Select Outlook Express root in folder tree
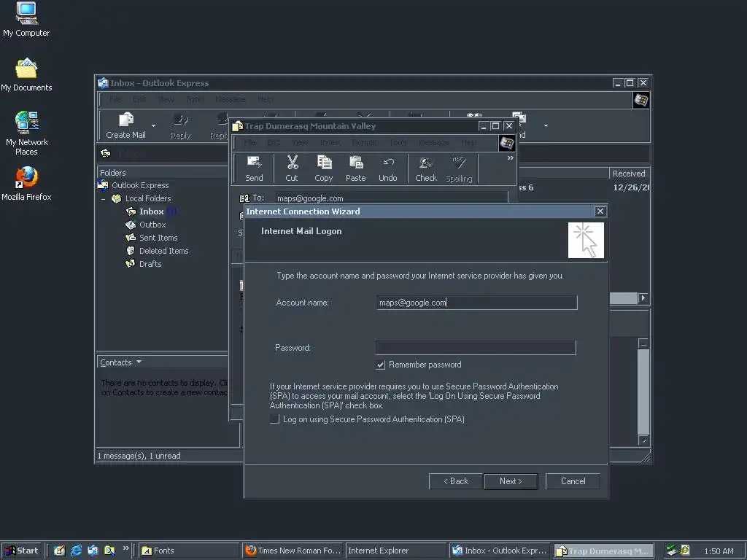Image resolution: width=747 pixels, height=560 pixels. click(x=140, y=185)
